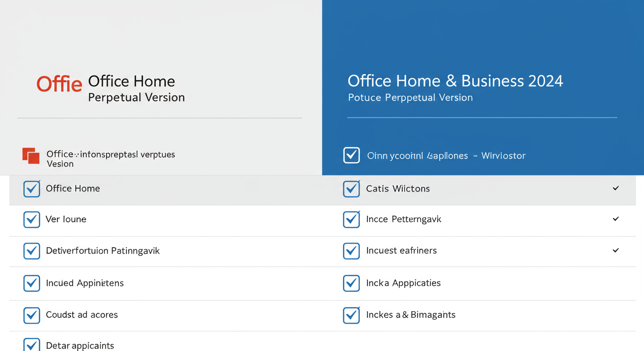644x351 pixels.
Task: Toggle the Incce Petterngavik checkbox
Action: point(351,219)
